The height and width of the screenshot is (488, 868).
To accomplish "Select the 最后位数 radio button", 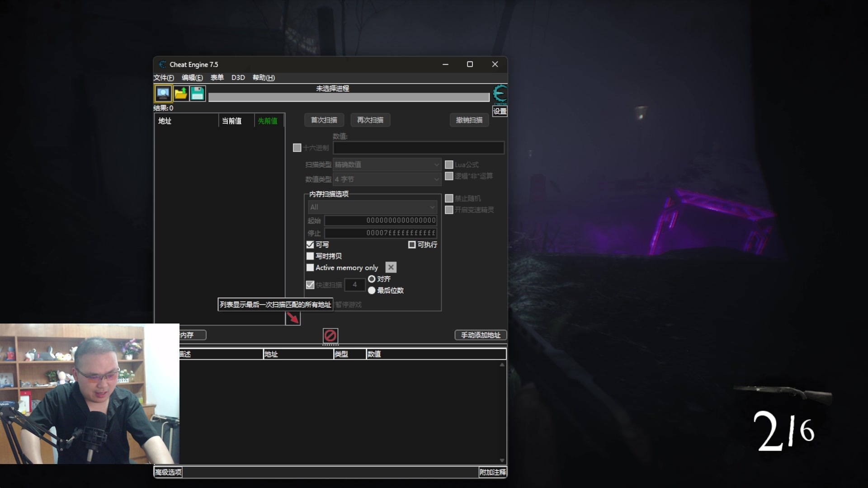I will tap(372, 291).
